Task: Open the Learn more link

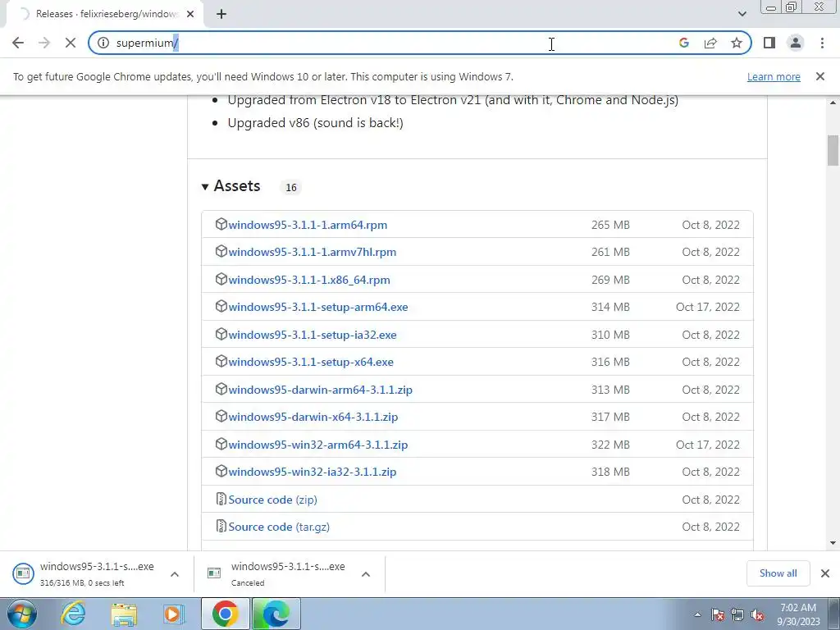Action: 774,76
